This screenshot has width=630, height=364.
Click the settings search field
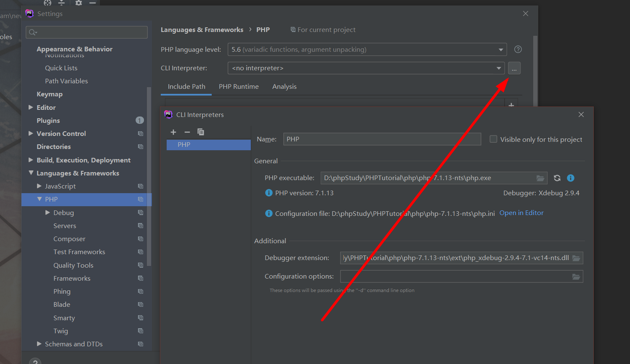[x=87, y=32]
